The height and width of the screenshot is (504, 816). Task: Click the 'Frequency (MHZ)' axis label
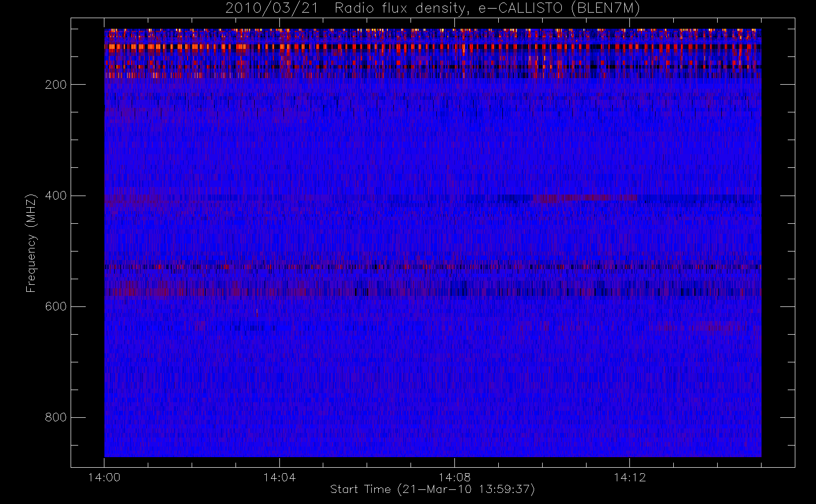pos(31,243)
